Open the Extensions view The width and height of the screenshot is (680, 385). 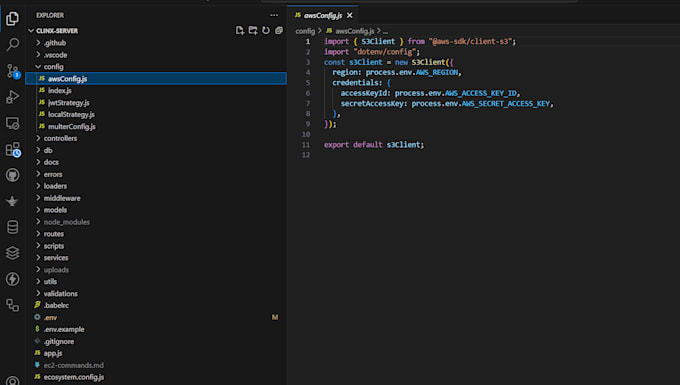pos(12,149)
